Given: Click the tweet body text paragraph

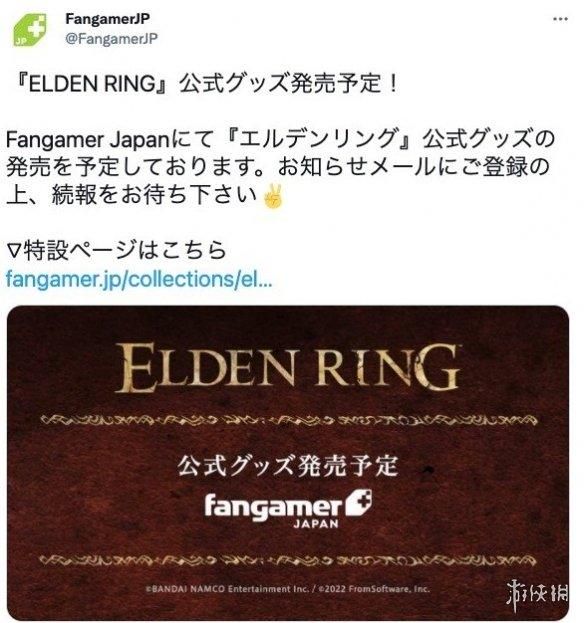Looking at the screenshot, I should 280,167.
